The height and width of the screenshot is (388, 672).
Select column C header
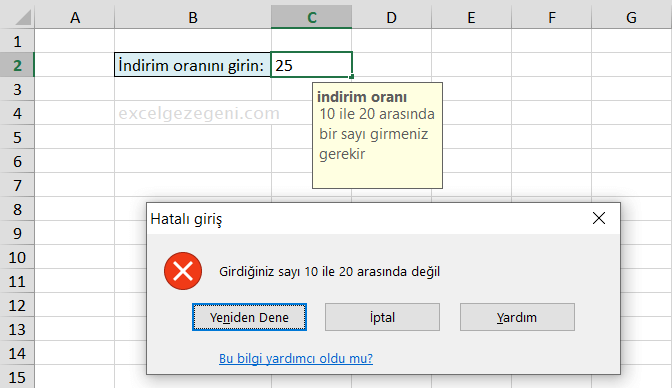pyautogui.click(x=312, y=17)
